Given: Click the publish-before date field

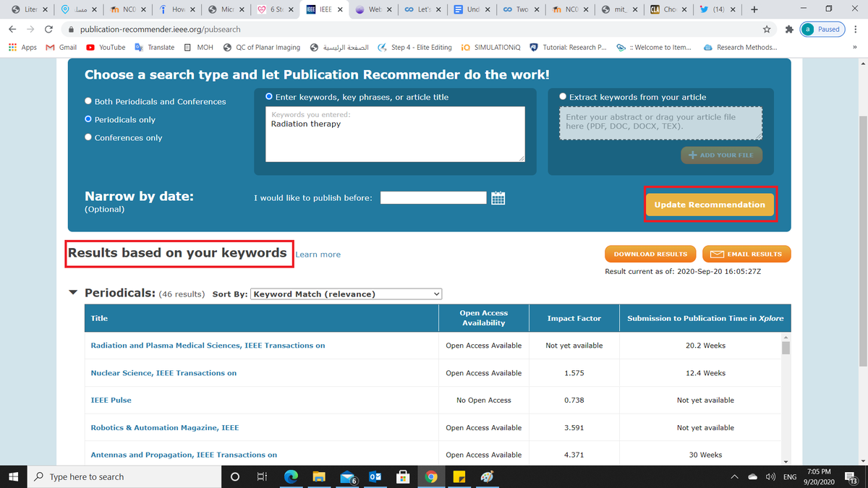Looking at the screenshot, I should (x=433, y=198).
